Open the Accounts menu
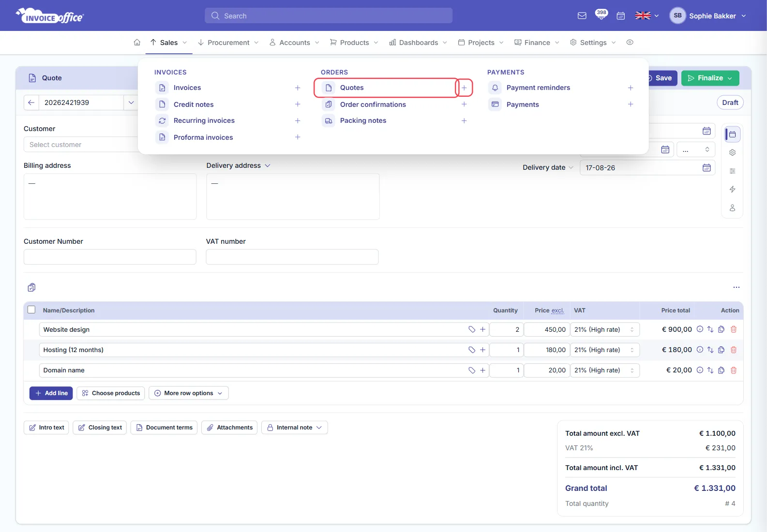767x532 pixels. (294, 43)
